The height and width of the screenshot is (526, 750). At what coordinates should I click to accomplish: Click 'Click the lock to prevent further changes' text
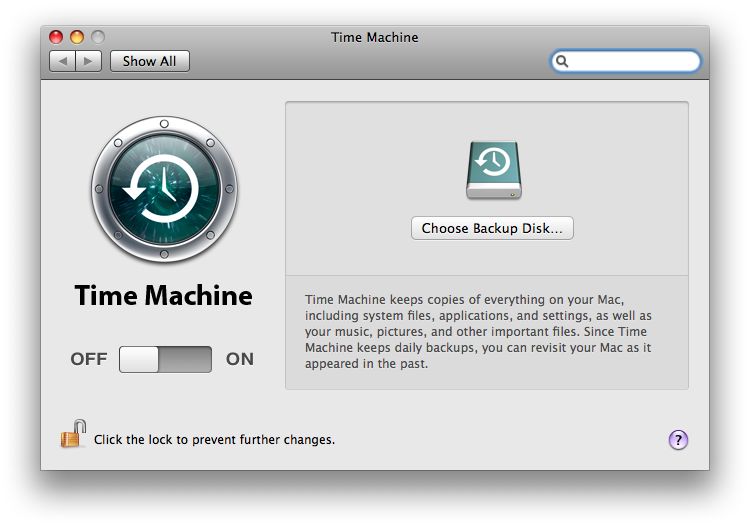tap(214, 439)
